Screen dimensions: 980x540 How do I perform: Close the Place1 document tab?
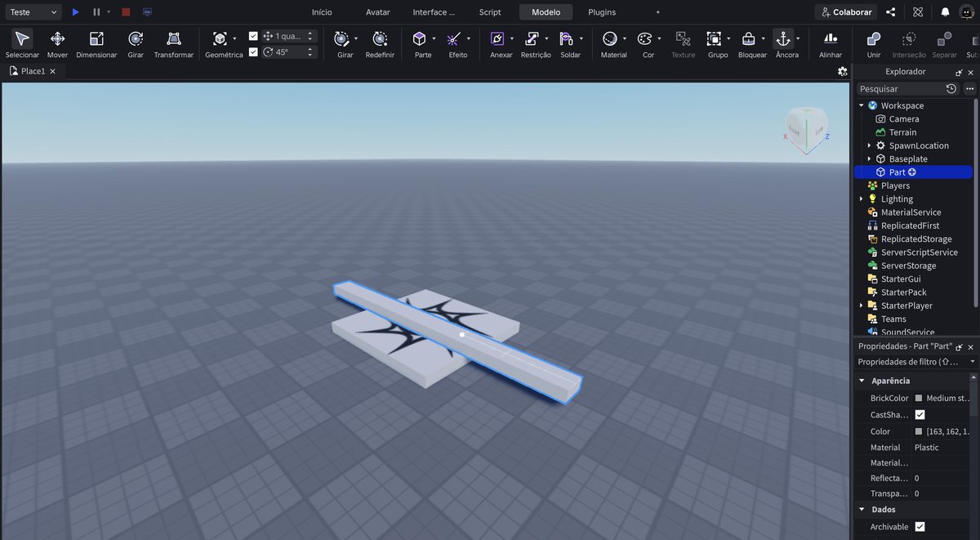pos(52,72)
